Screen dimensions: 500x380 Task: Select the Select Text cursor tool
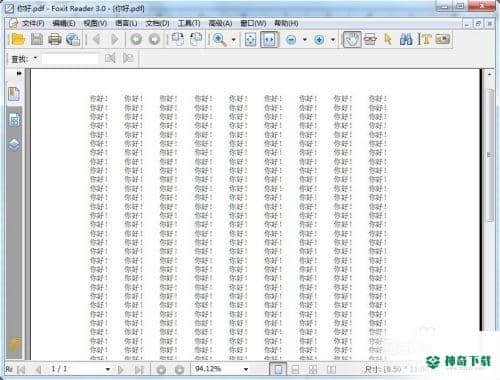pyautogui.click(x=388, y=40)
